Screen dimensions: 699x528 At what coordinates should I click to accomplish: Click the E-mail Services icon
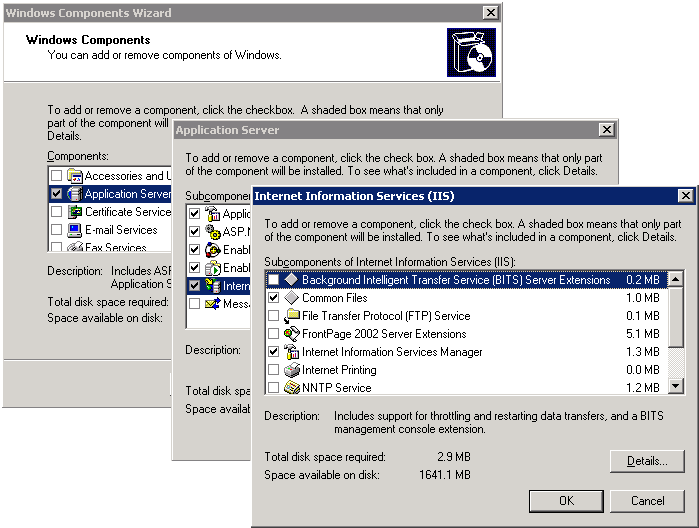click(x=74, y=230)
